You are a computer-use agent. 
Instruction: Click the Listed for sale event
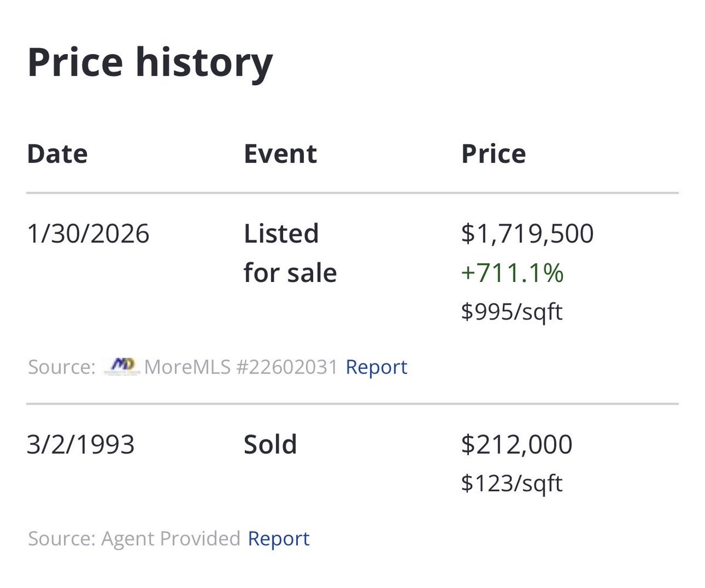click(x=290, y=253)
